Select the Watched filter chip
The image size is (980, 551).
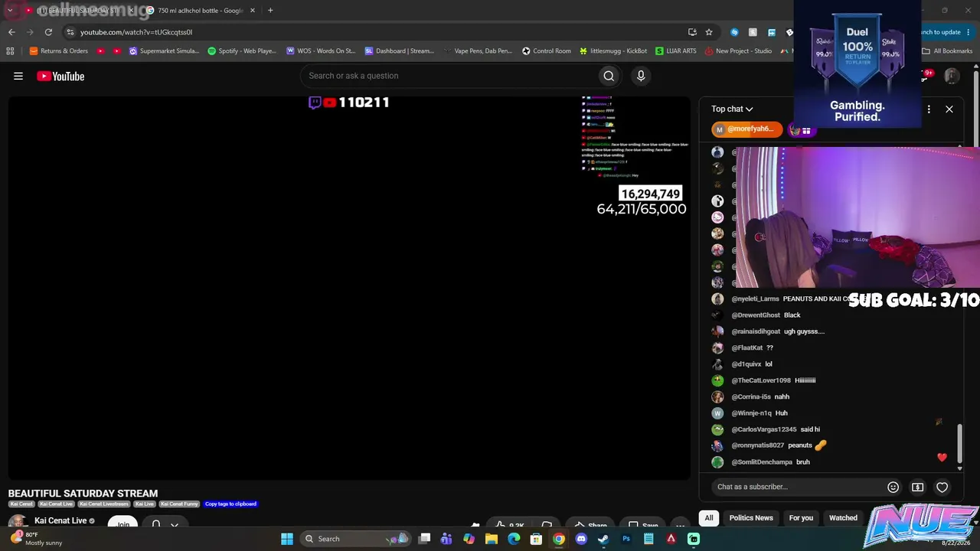click(x=843, y=518)
